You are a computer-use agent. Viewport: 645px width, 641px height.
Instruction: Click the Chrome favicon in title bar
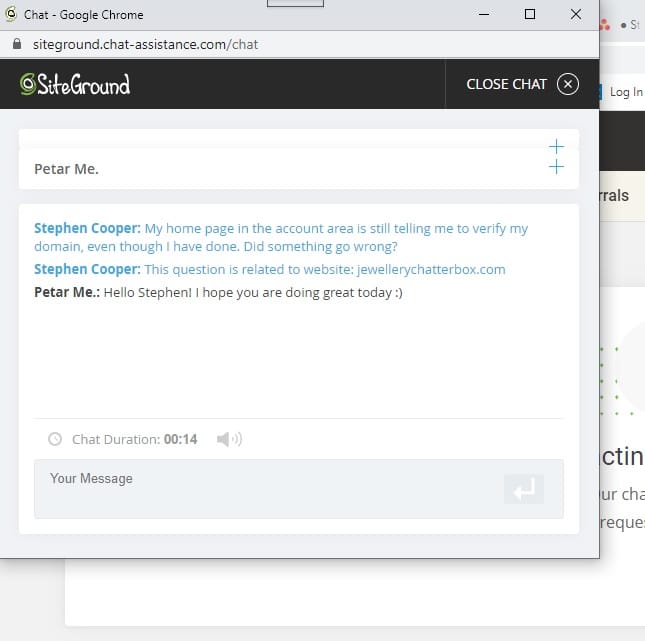11,14
